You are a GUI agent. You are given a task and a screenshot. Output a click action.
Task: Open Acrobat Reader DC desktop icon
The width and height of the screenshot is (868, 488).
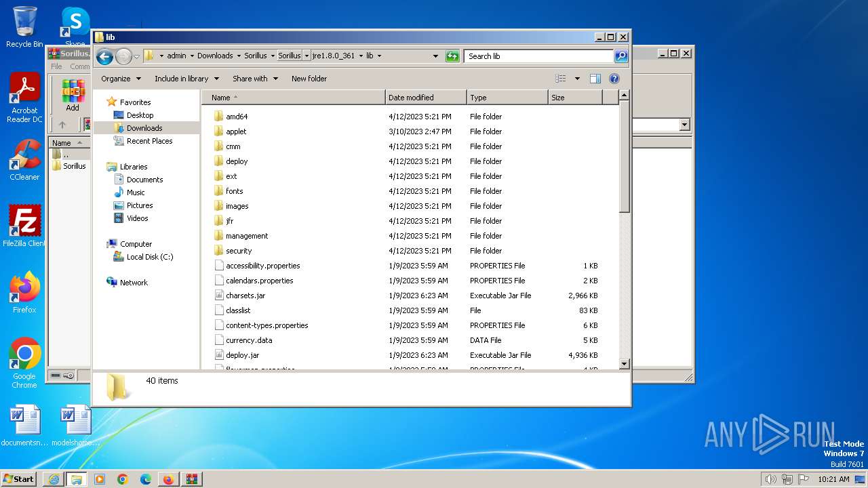[24, 98]
